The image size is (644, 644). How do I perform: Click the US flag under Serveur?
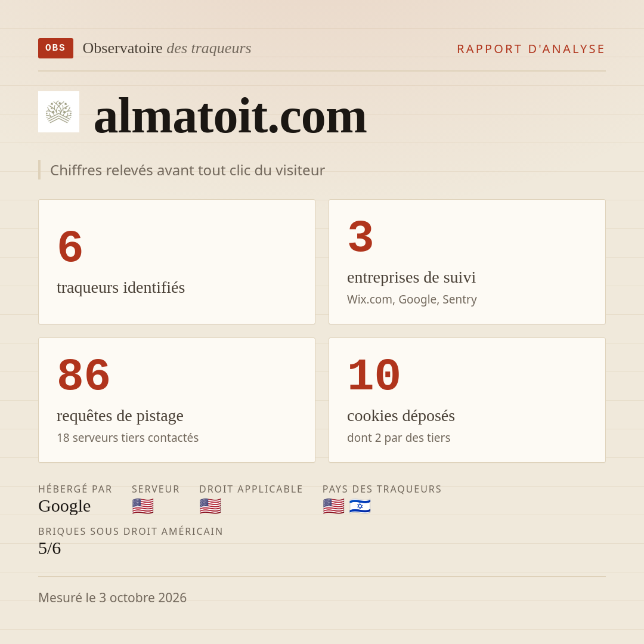tap(143, 506)
